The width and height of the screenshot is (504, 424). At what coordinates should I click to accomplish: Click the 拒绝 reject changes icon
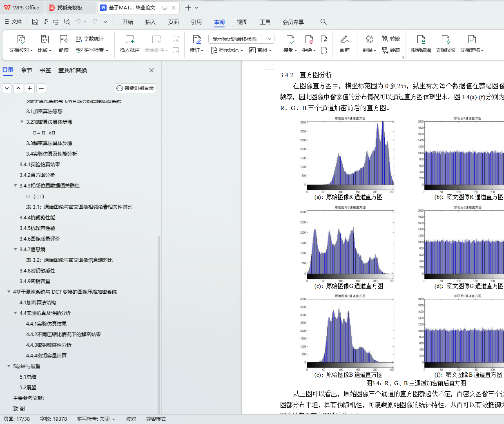coord(309,39)
